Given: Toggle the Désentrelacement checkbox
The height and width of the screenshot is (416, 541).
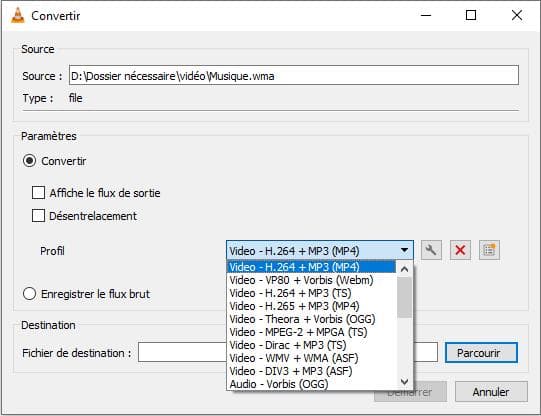Looking at the screenshot, I should [x=38, y=216].
